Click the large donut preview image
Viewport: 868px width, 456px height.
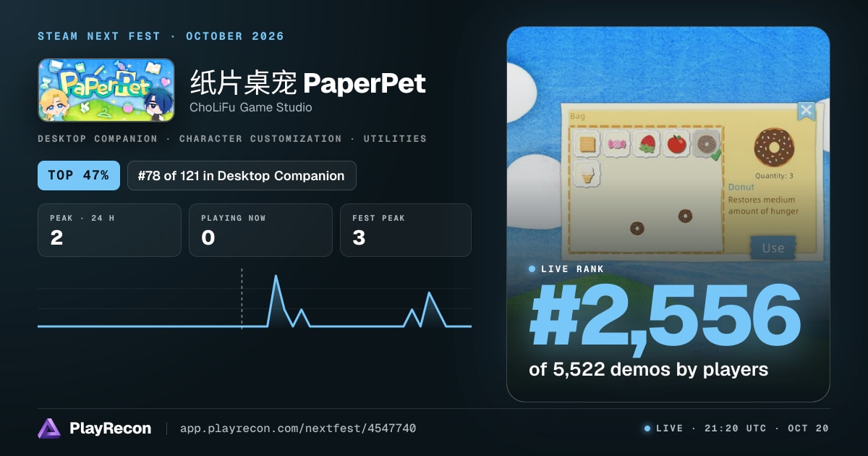[x=774, y=147]
